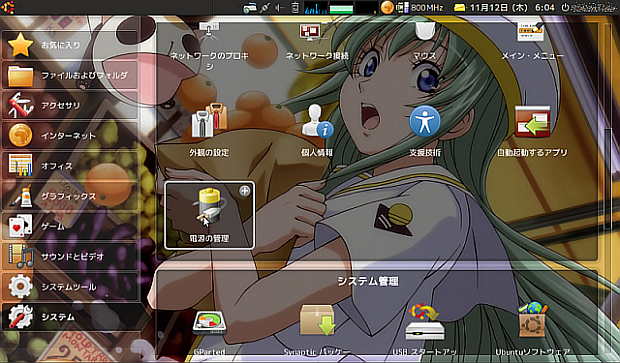Select the highlighted システム category
620x363 pixels.
point(75,317)
